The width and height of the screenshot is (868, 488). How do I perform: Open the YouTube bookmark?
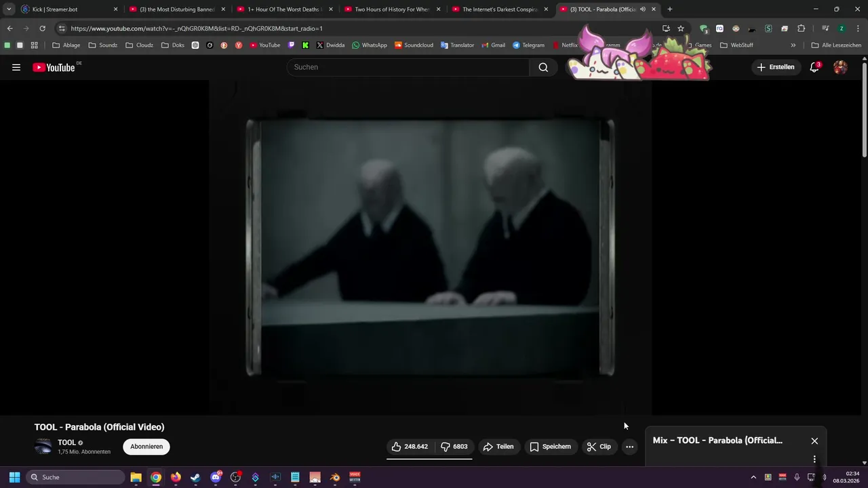[x=265, y=45]
